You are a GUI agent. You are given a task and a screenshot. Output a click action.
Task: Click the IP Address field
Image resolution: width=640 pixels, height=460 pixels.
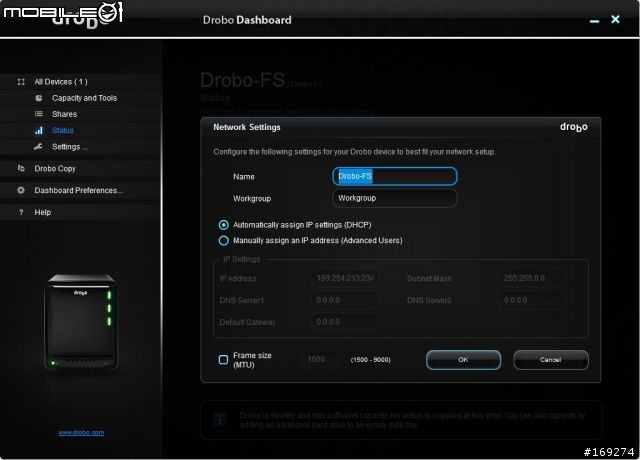click(x=345, y=278)
